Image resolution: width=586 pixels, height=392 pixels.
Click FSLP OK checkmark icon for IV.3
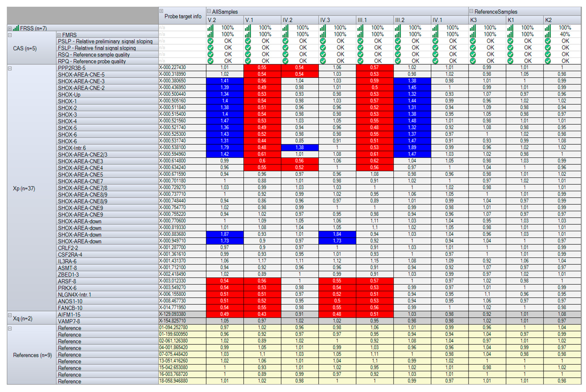[x=323, y=47]
